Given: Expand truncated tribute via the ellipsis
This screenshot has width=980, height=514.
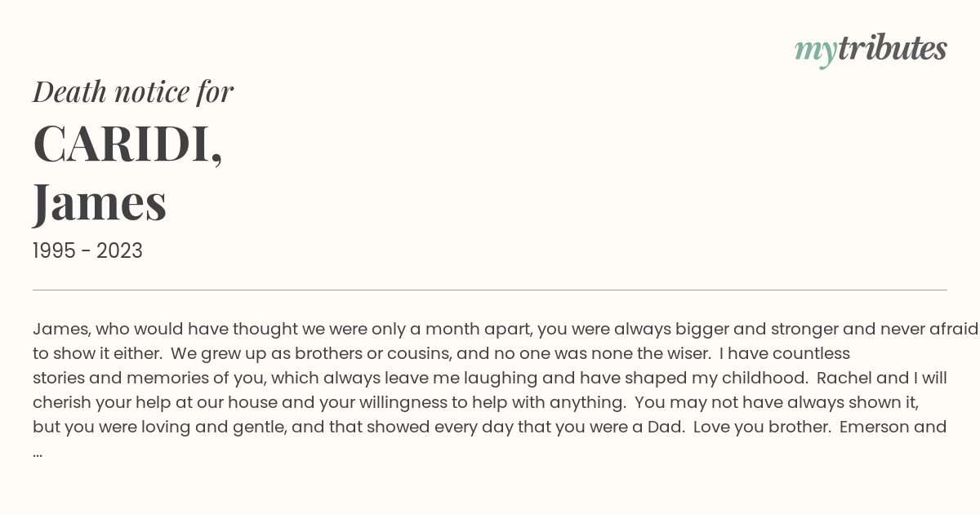Looking at the screenshot, I should tap(38, 454).
